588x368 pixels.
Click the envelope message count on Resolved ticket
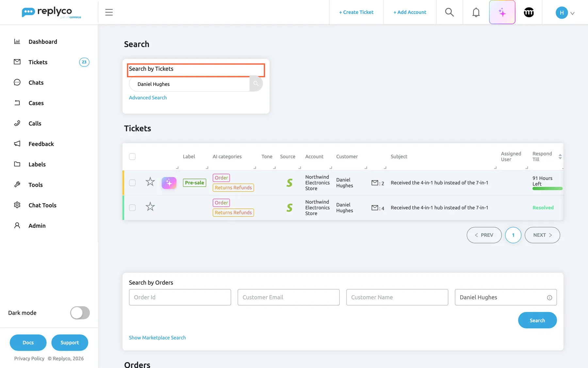click(378, 208)
